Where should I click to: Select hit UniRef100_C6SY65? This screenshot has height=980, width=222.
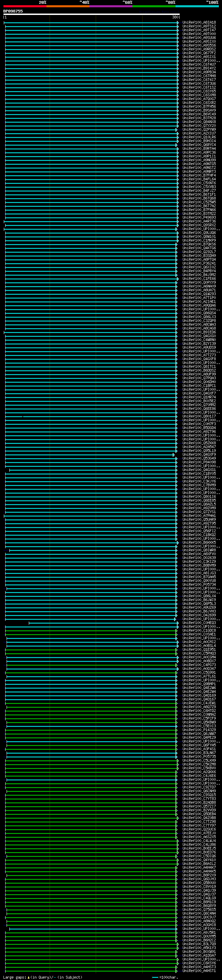click(x=199, y=91)
